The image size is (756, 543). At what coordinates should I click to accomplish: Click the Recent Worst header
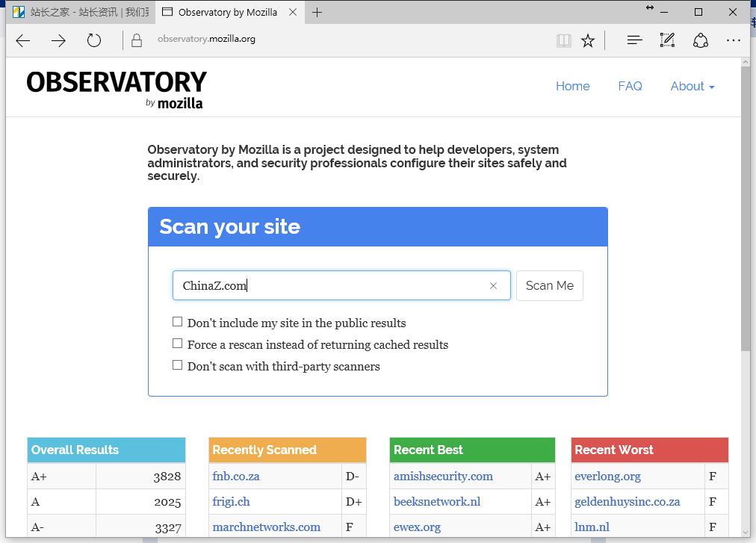[x=649, y=450]
